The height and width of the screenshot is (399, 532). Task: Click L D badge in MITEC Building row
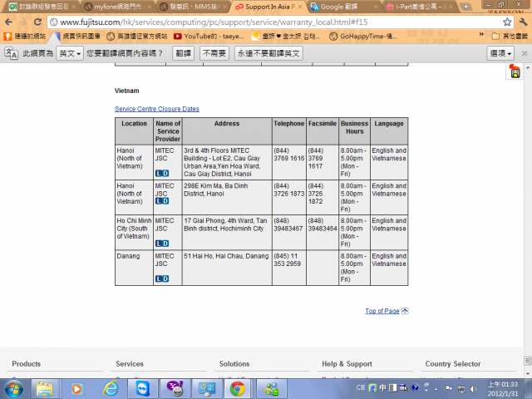162,174
